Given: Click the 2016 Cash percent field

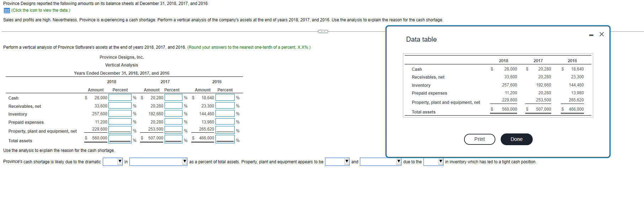Looking at the screenshot, I should 225,97.
